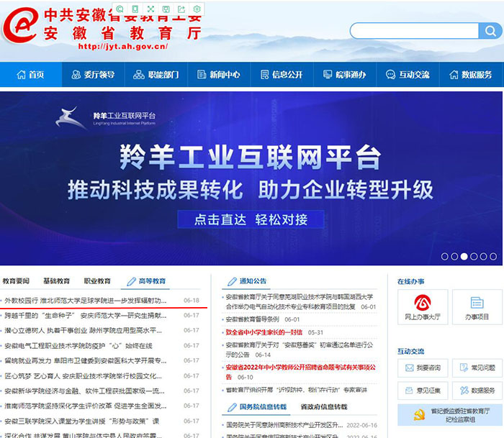
Task: Click the 省纪委监委驻省教育厅纪检监察组 banner
Action: click(450, 415)
